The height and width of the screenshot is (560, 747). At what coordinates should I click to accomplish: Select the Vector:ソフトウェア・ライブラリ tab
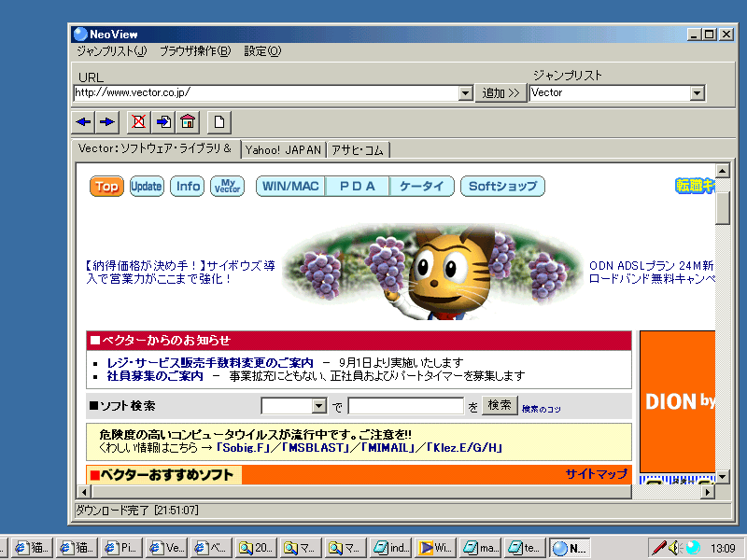click(155, 148)
